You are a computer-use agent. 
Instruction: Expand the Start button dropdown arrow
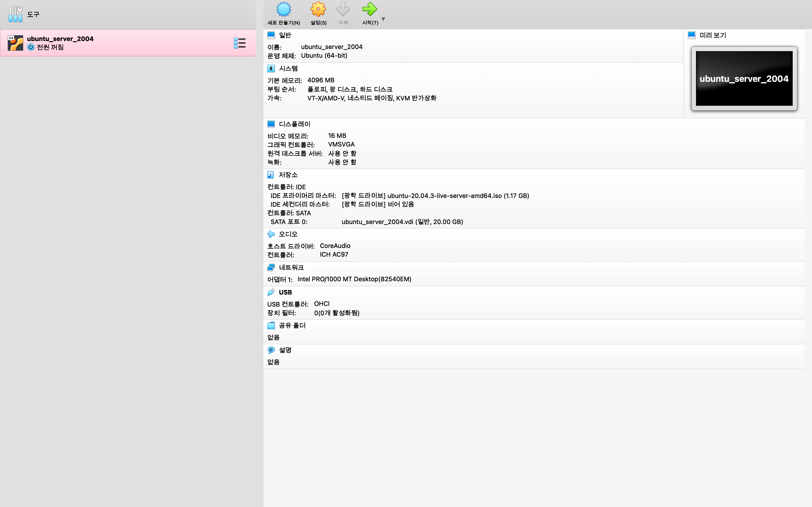point(383,19)
